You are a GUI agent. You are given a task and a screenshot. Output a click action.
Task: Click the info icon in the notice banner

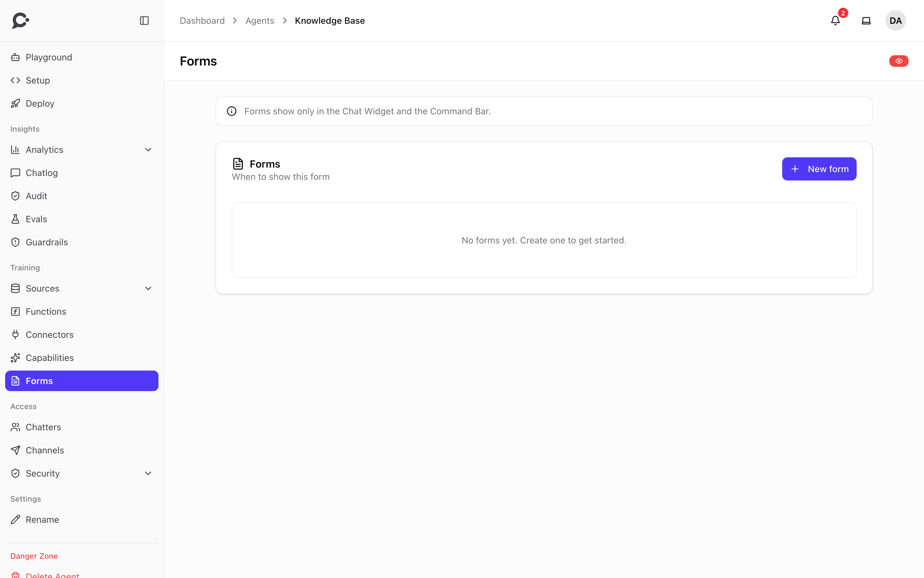point(232,111)
